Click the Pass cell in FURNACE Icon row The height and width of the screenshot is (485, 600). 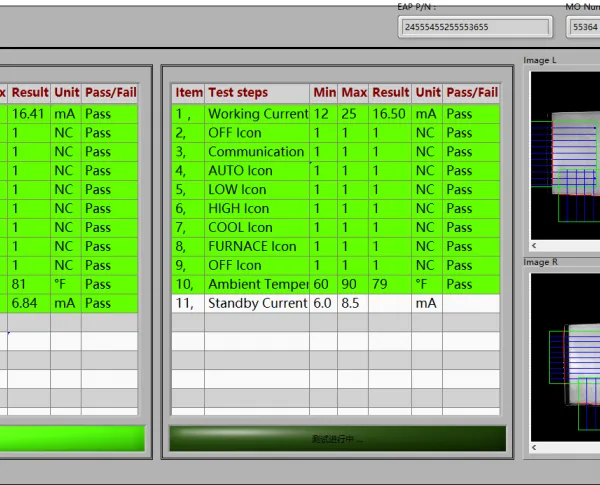pyautogui.click(x=471, y=247)
